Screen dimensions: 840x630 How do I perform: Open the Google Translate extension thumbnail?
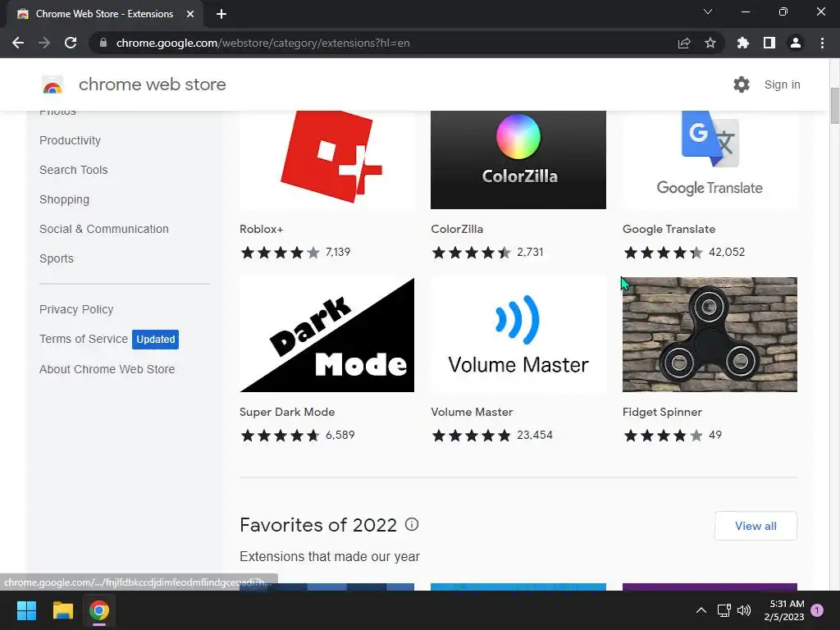pos(710,160)
